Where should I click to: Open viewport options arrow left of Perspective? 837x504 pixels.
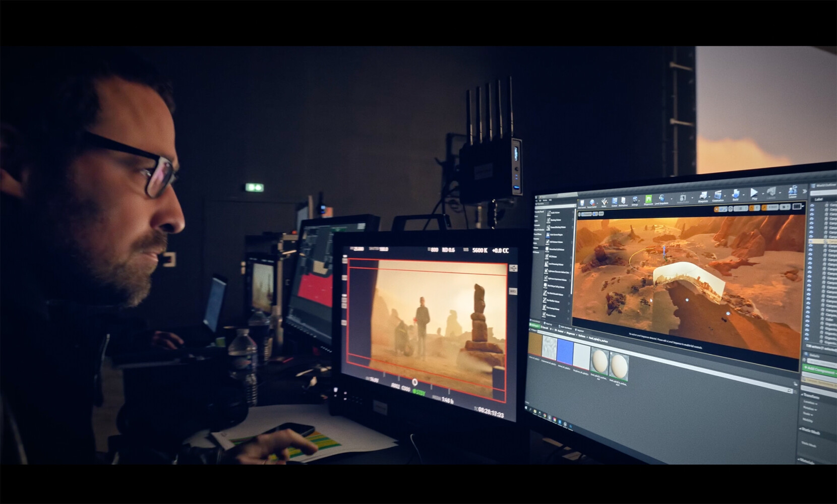point(579,214)
